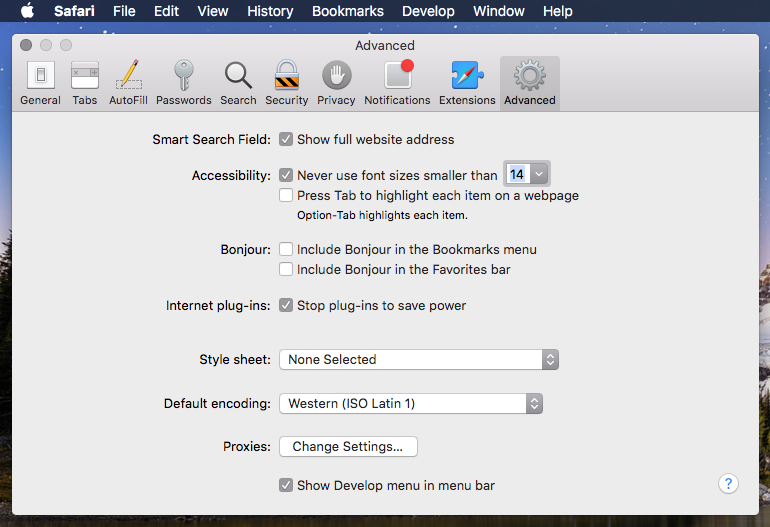Open the Passwords key icon pane
This screenshot has height=527, width=770.
pyautogui.click(x=184, y=83)
